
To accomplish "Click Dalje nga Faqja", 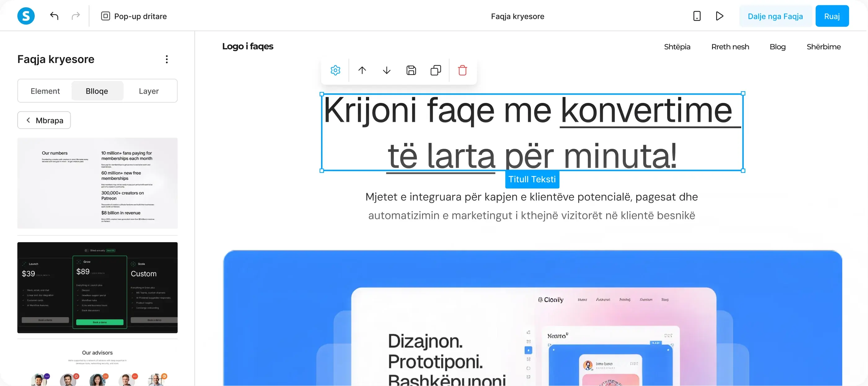I will coord(775,16).
